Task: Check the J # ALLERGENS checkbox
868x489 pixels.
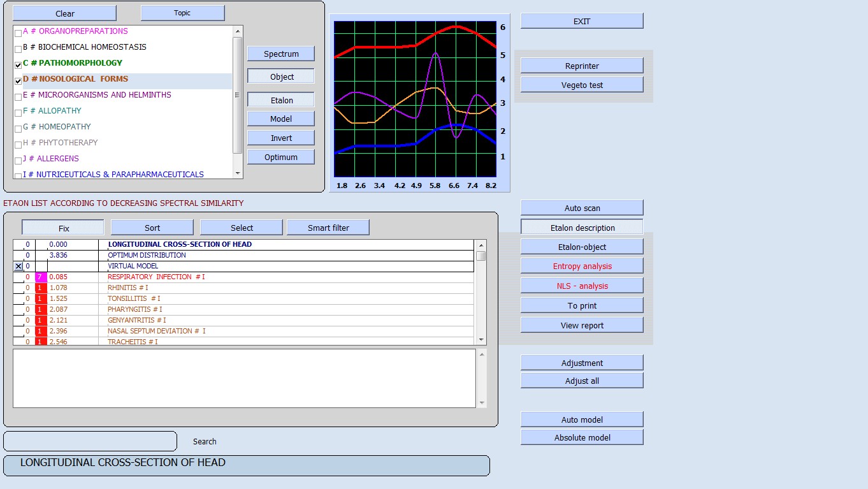Action: 18,160
